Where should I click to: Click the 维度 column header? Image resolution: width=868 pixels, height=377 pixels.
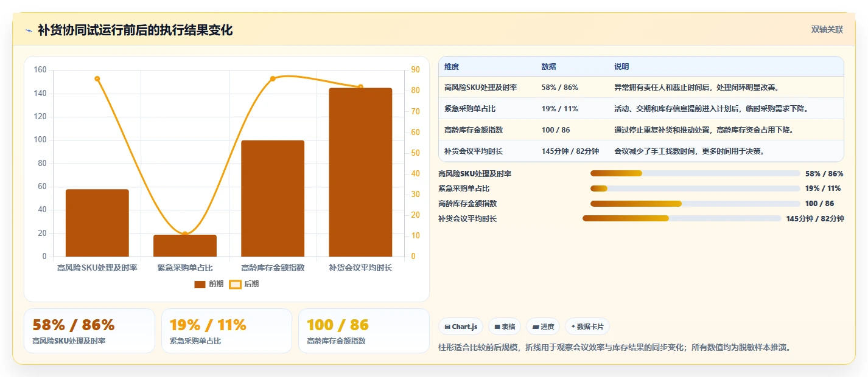click(452, 67)
